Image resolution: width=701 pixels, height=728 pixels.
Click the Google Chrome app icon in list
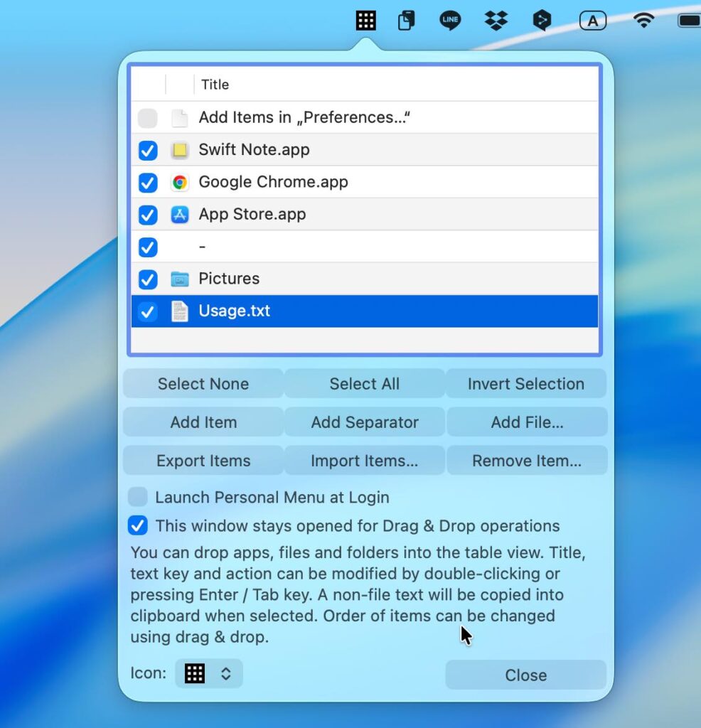pos(180,183)
